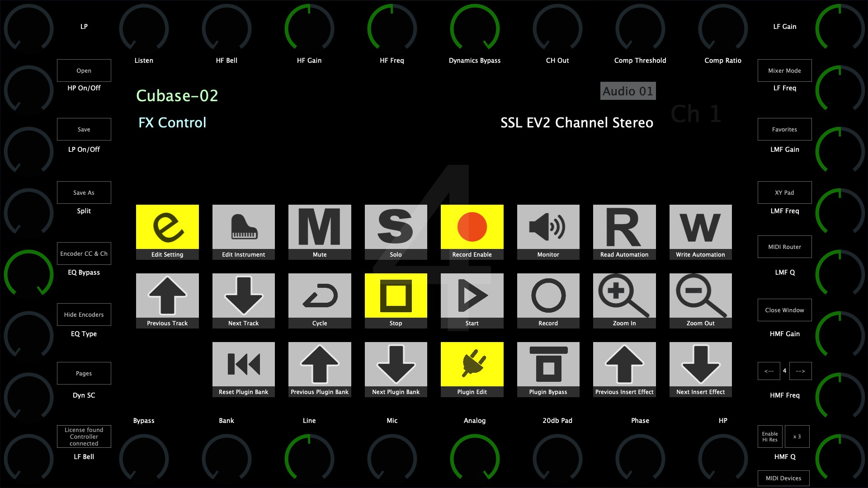Click the Favorites menu item
Image resolution: width=868 pixels, height=488 pixels.
point(783,129)
